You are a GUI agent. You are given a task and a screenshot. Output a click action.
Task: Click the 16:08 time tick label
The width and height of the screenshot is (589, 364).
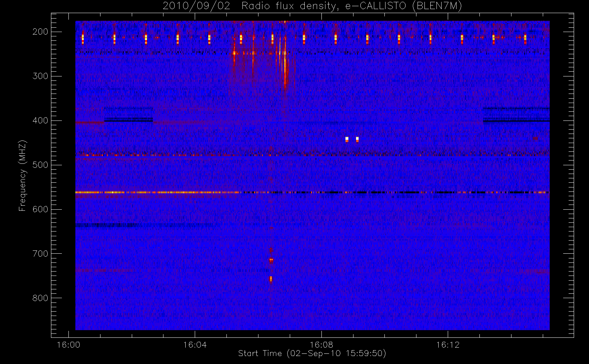pos(321,345)
